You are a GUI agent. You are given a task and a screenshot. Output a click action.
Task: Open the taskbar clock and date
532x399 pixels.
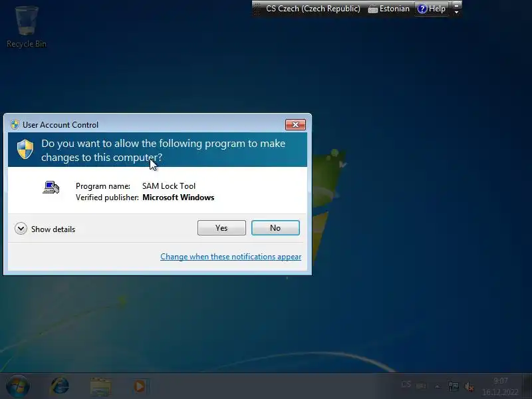click(501, 386)
